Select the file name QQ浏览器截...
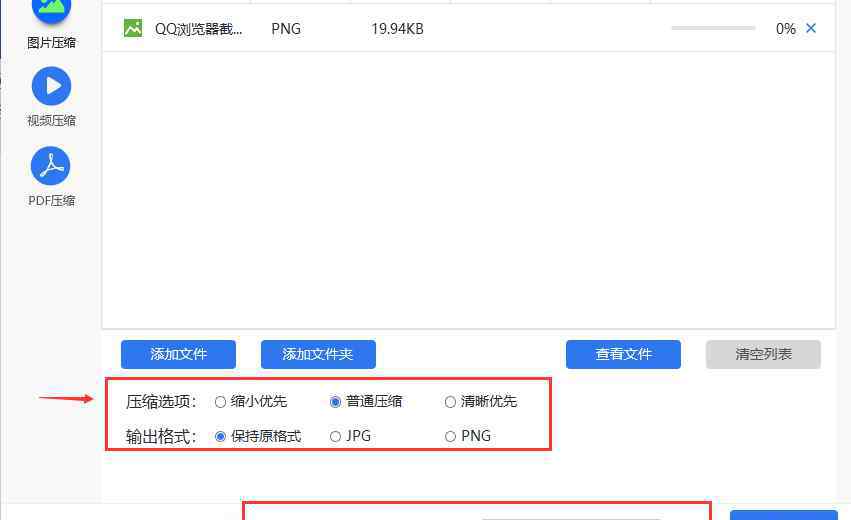The image size is (851, 520). 199,29
